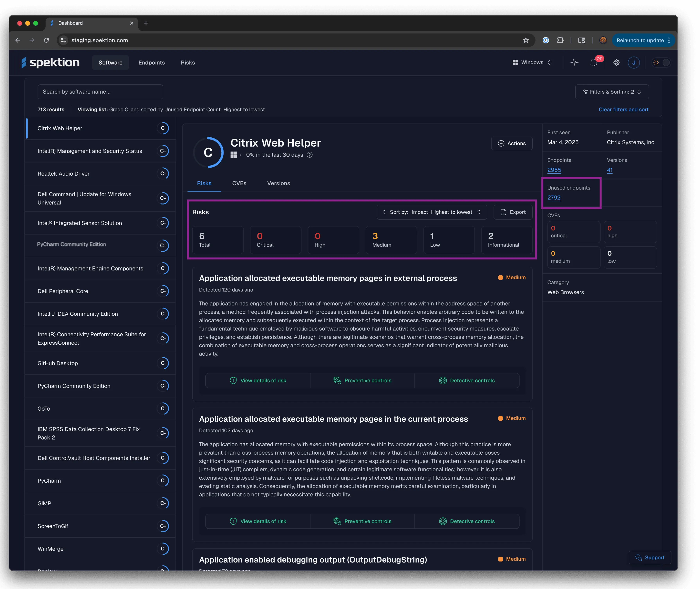View details of external process risk
The image size is (700, 589).
point(258,381)
